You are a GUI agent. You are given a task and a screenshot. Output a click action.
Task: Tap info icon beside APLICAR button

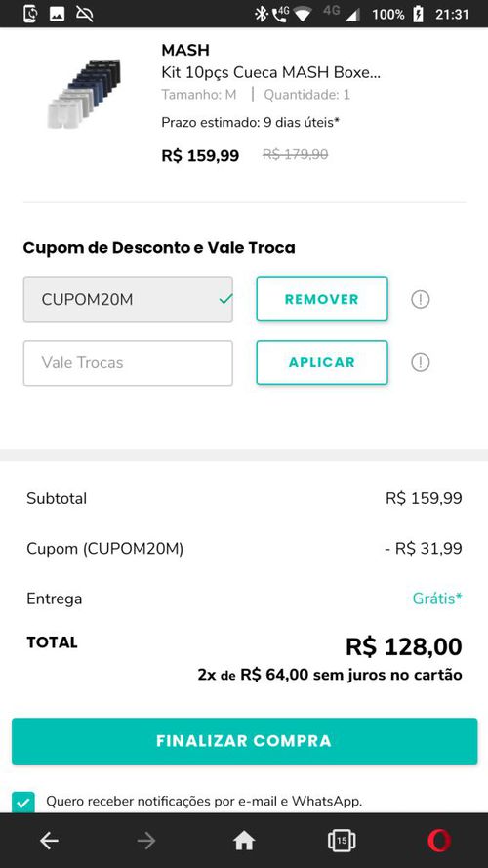[421, 362]
